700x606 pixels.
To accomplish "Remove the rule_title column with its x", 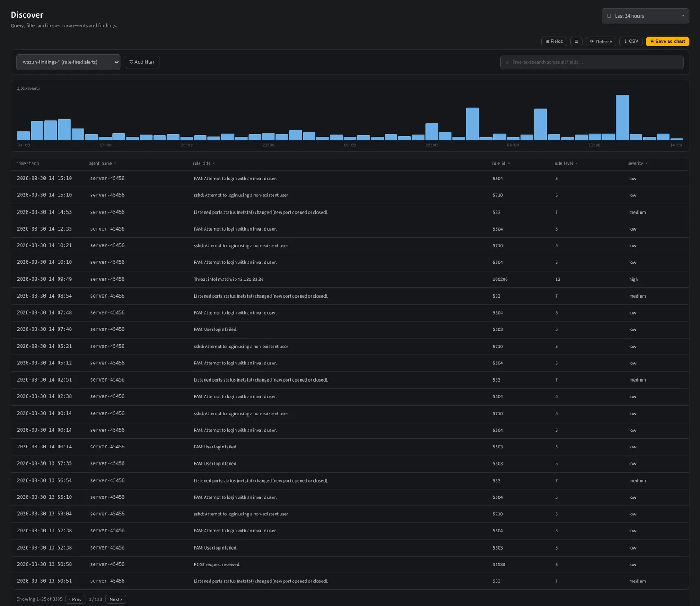I will [214, 164].
